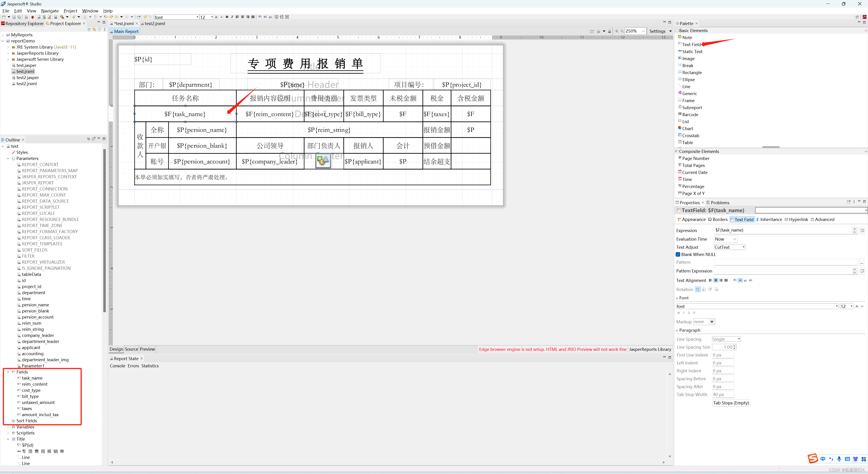Select the Text Field palette element

(x=689, y=45)
